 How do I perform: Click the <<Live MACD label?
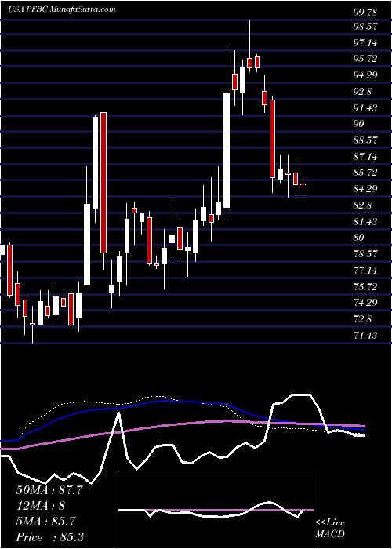coord(330,528)
